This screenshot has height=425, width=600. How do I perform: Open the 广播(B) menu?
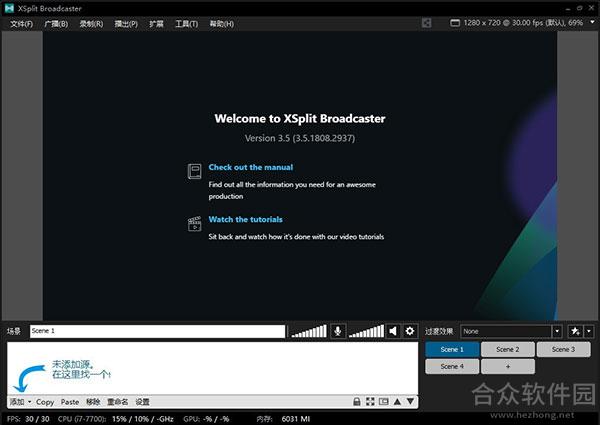click(x=56, y=24)
